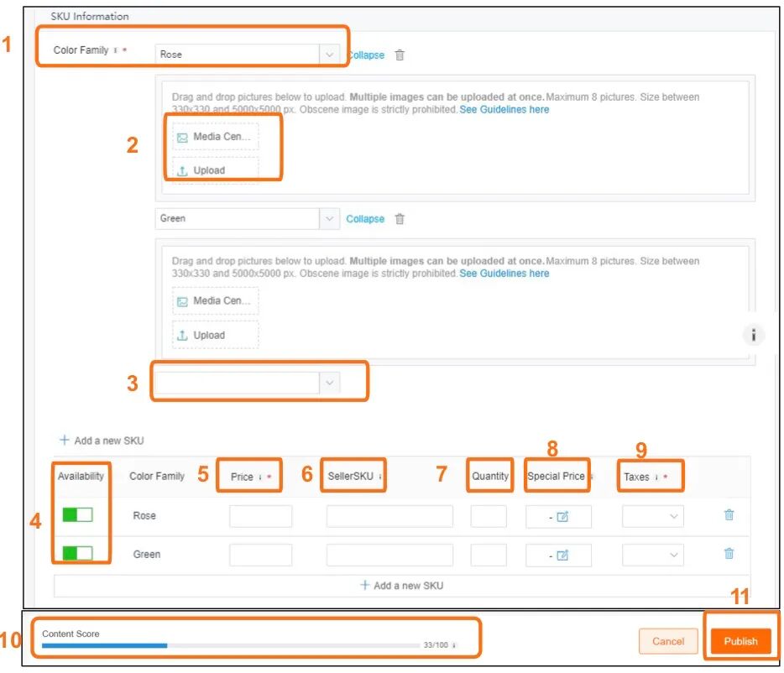The height and width of the screenshot is (673, 784).
Task: Click the Availability column header
Action: (x=81, y=477)
